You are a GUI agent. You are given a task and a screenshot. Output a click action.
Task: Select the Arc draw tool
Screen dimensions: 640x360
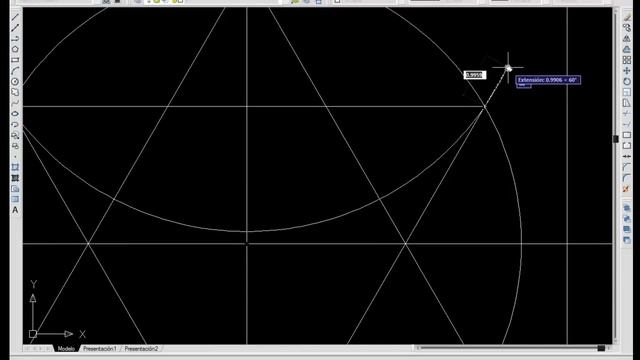point(15,71)
